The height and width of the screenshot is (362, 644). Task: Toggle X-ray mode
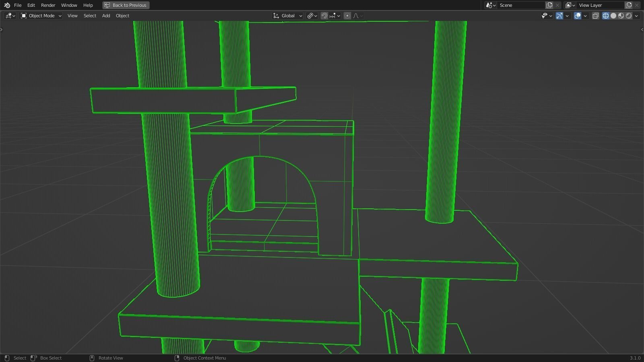[x=596, y=16]
